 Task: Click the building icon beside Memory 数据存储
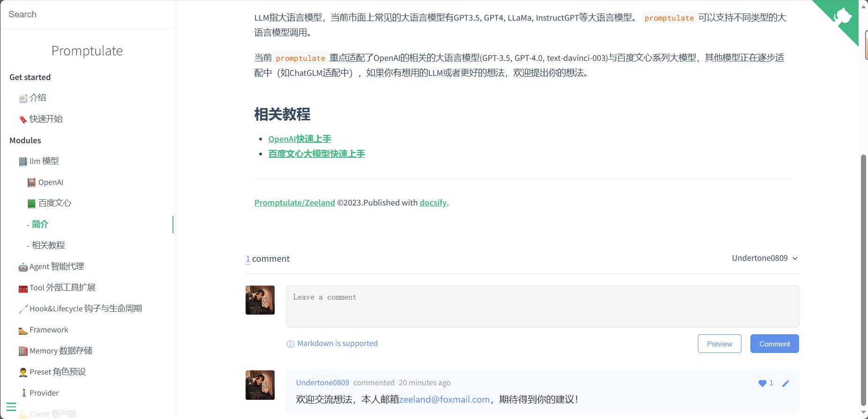coord(23,351)
